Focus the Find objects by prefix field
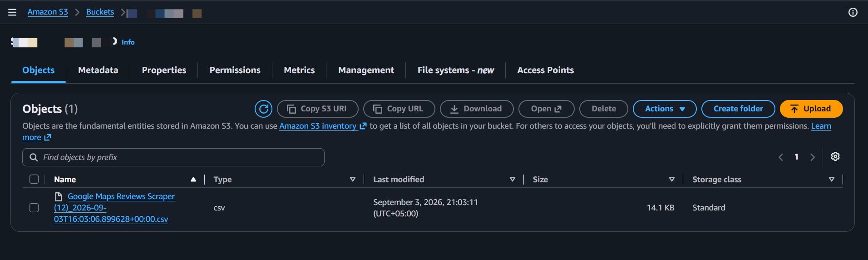 (x=173, y=157)
